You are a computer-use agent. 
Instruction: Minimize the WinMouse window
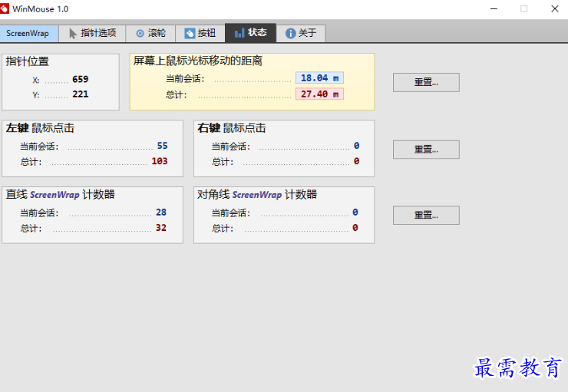click(494, 8)
